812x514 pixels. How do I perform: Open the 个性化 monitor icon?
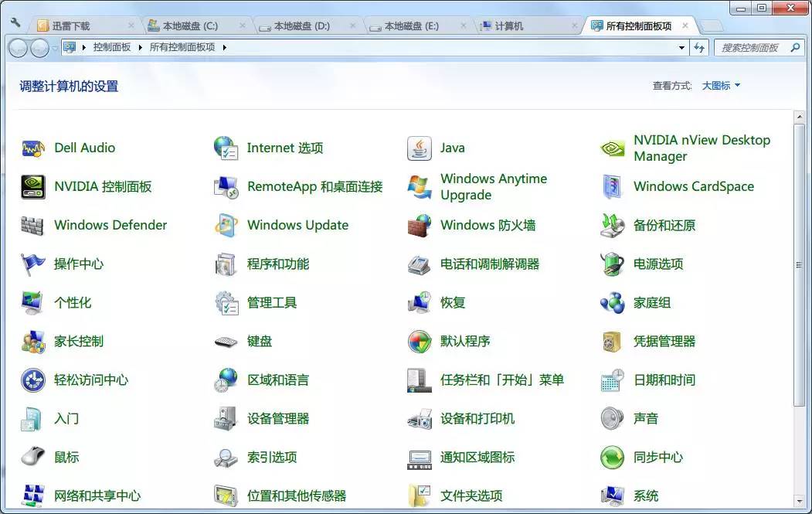point(32,302)
